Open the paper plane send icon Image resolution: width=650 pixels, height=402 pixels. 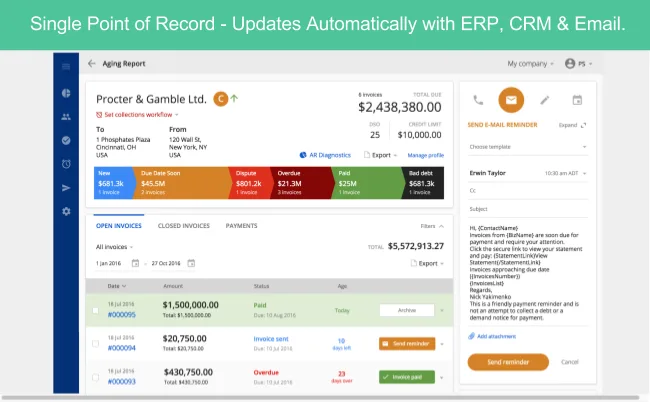[x=66, y=188]
